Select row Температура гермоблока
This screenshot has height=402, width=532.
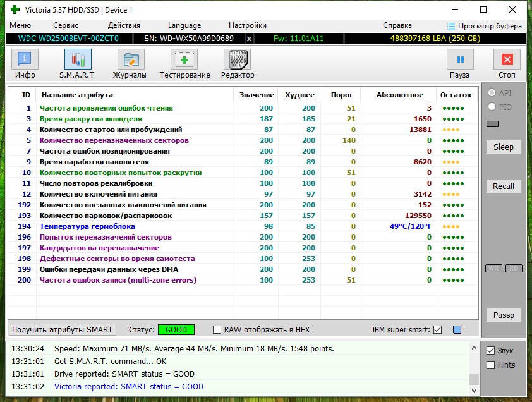pyautogui.click(x=243, y=226)
